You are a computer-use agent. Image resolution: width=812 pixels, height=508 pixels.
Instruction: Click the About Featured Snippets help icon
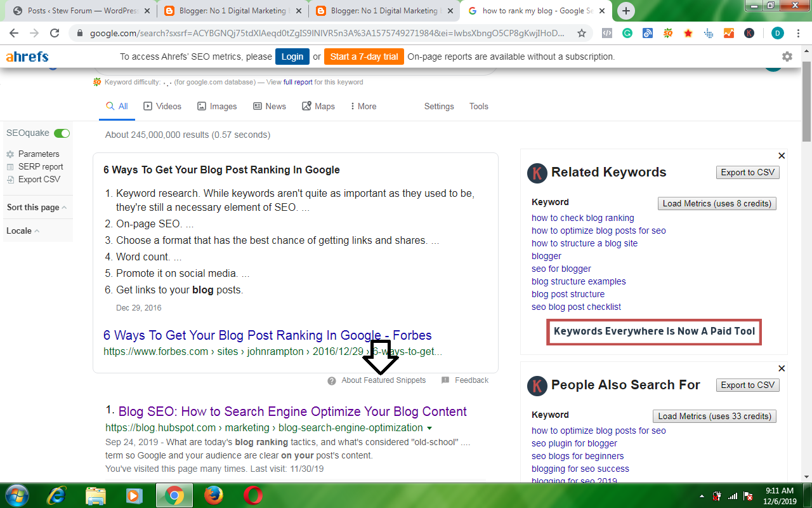click(332, 380)
